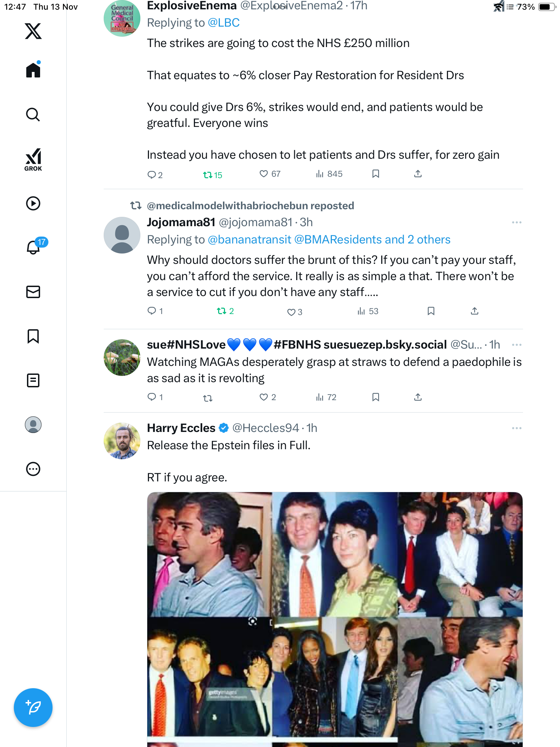Open Bookmarks from the sidebar

(33, 336)
